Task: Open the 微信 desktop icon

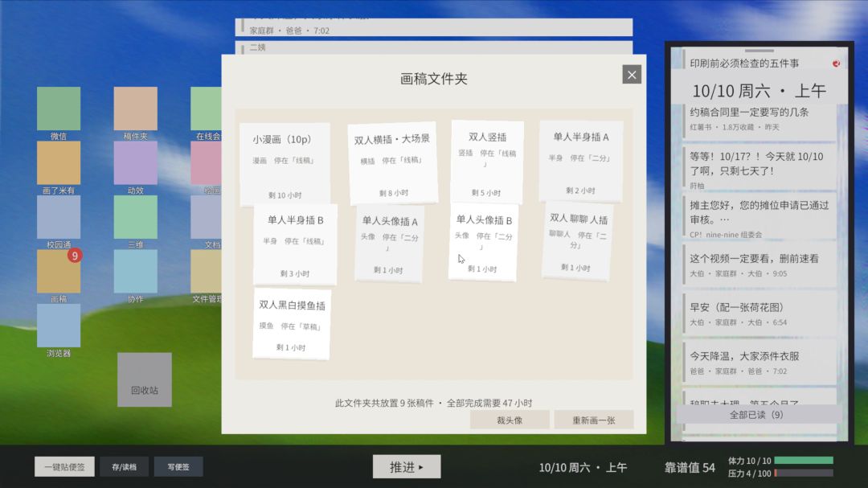Action: coord(59,109)
